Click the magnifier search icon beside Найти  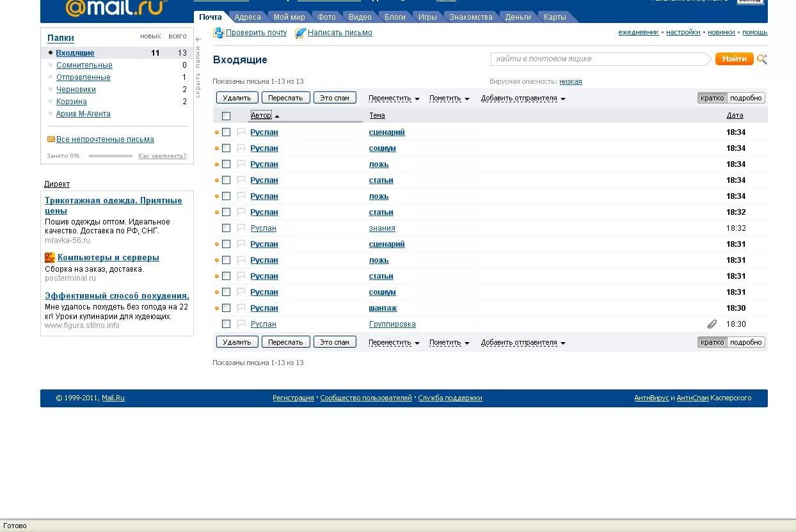(761, 59)
